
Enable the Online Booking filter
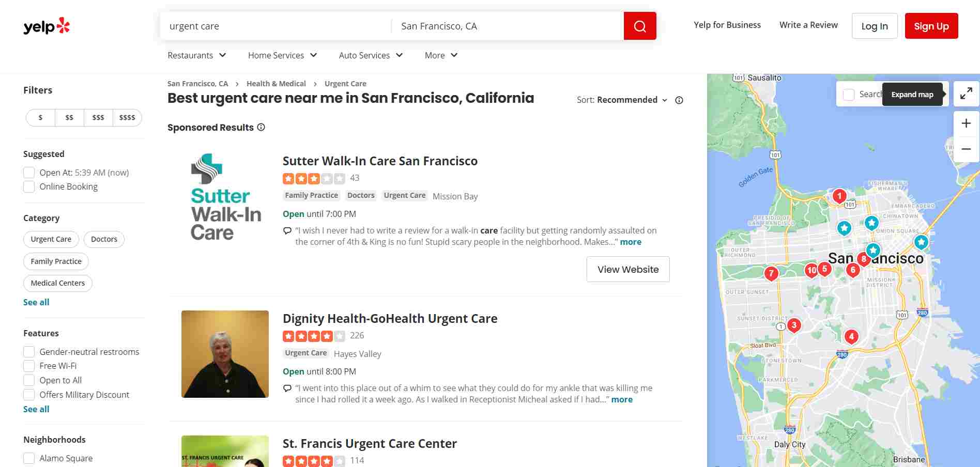[x=29, y=186]
